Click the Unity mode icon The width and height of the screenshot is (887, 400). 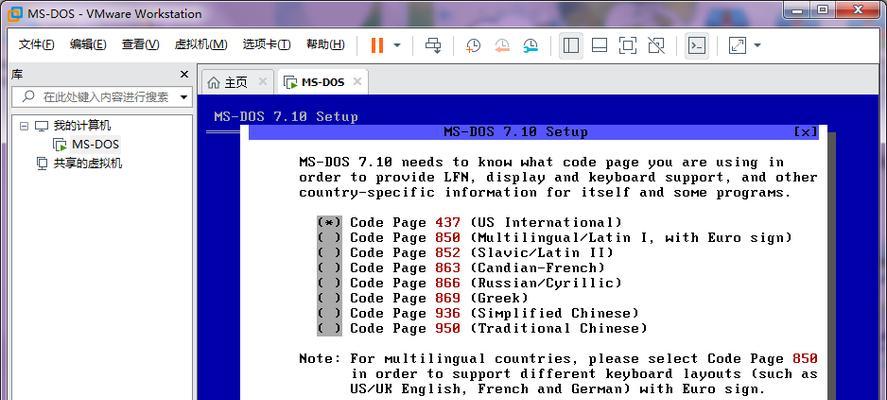click(656, 45)
